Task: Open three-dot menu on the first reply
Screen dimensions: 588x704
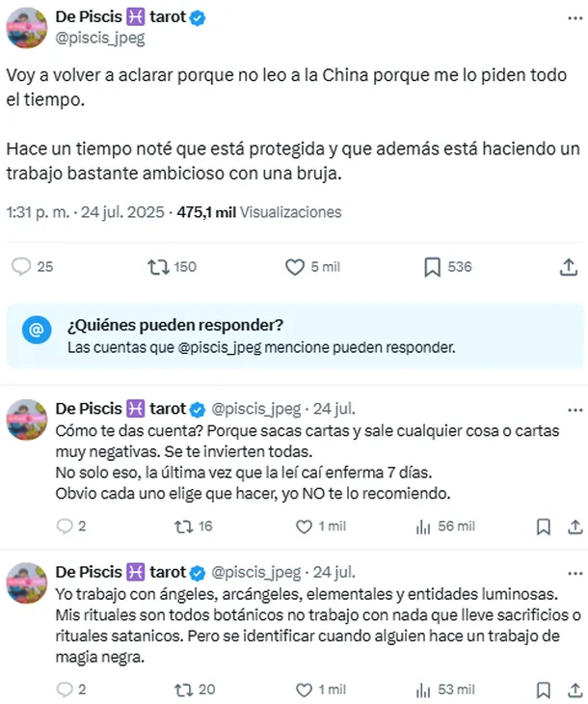Action: tap(575, 410)
